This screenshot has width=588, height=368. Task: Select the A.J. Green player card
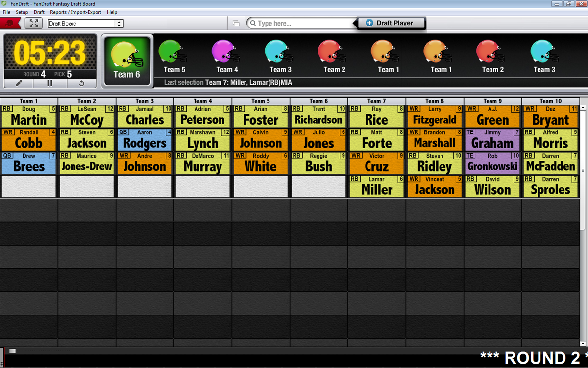click(492, 116)
